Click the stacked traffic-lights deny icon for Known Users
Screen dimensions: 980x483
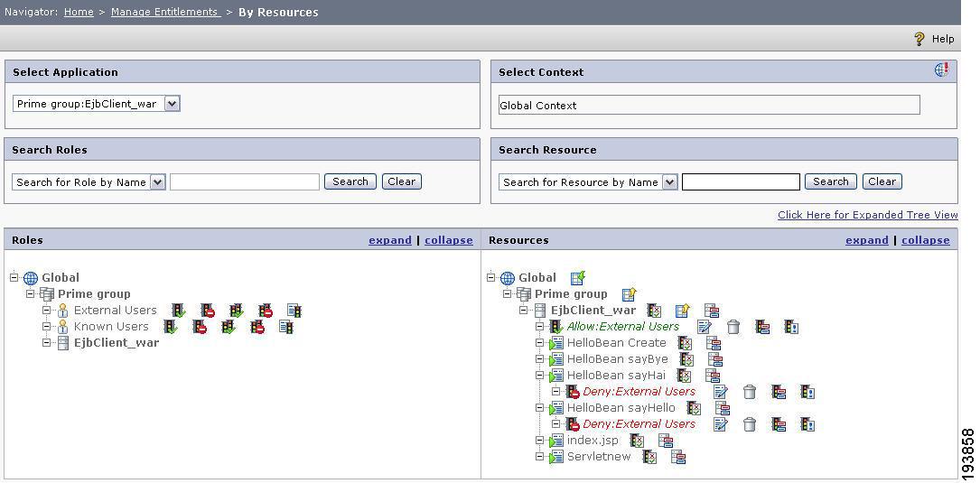[257, 327]
